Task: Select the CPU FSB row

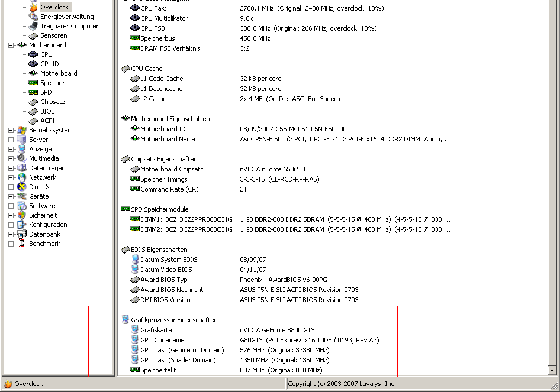Action: [x=253, y=28]
